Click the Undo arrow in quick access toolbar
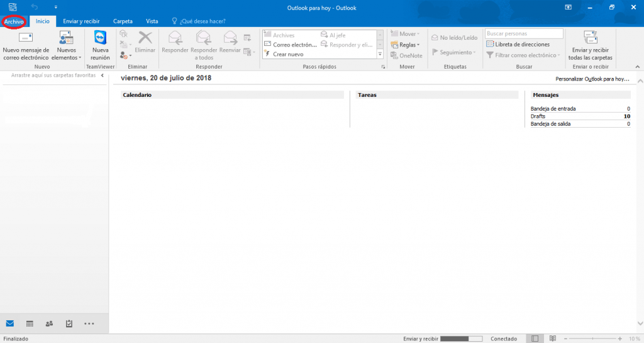 35,7
